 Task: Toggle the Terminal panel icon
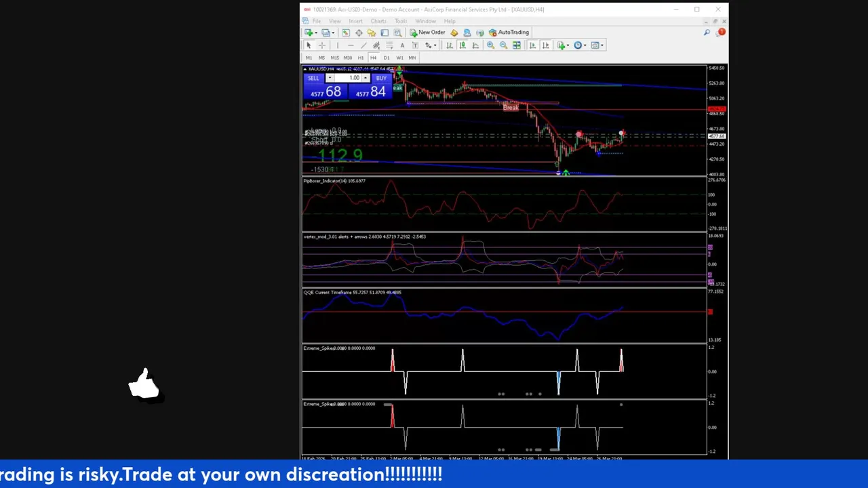coord(384,33)
